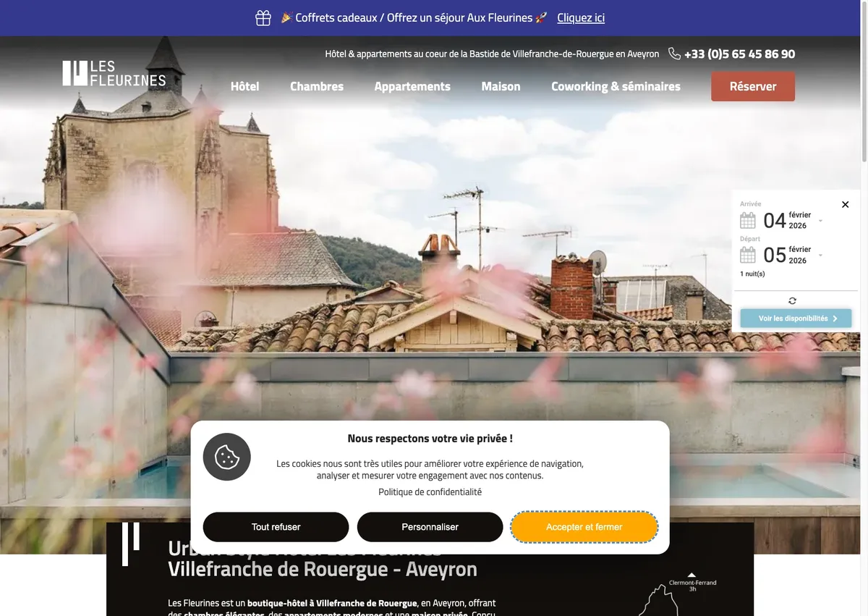Open Politique de confidentialité link
Image resolution: width=868 pixels, height=616 pixels.
[430, 492]
